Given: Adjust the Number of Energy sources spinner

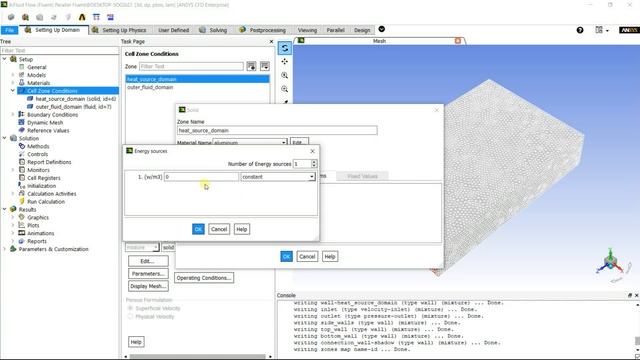Looking at the screenshot, I should [x=313, y=164].
